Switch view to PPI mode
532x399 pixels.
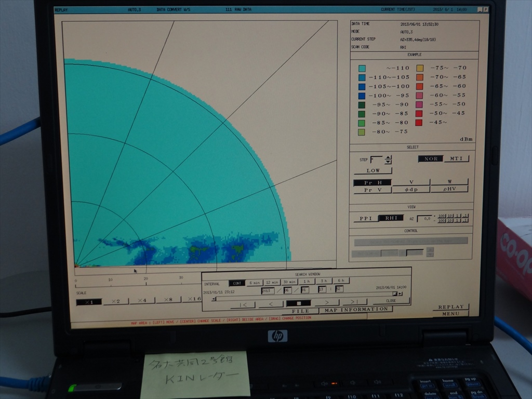click(x=366, y=219)
